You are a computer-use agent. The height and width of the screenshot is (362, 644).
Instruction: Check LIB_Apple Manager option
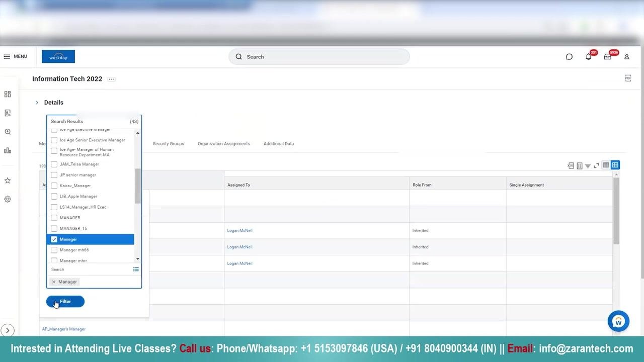(x=54, y=197)
